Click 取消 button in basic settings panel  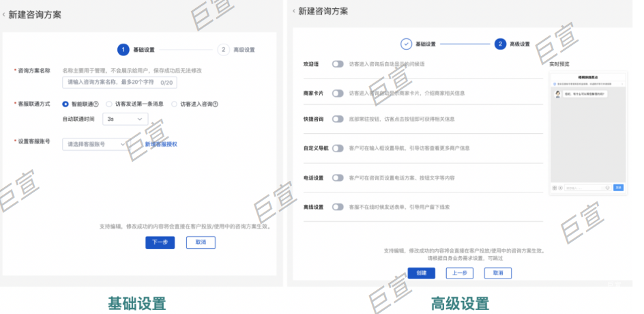[x=201, y=242]
